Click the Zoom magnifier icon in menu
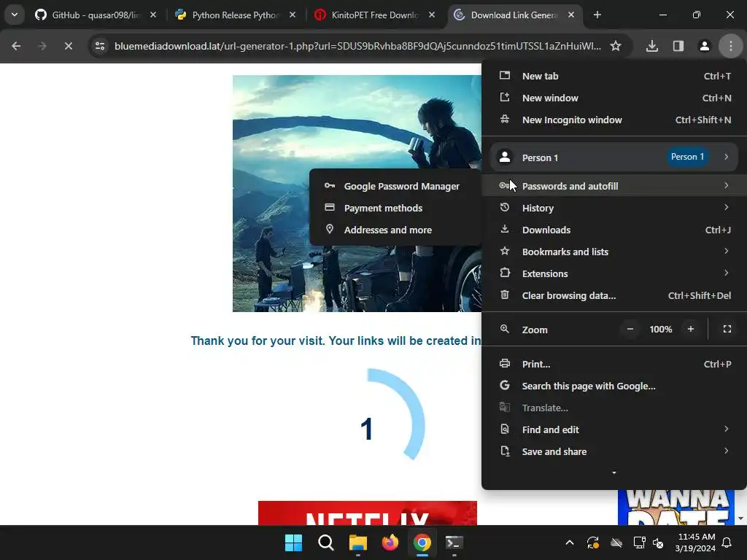The height and width of the screenshot is (560, 747). [x=505, y=329]
